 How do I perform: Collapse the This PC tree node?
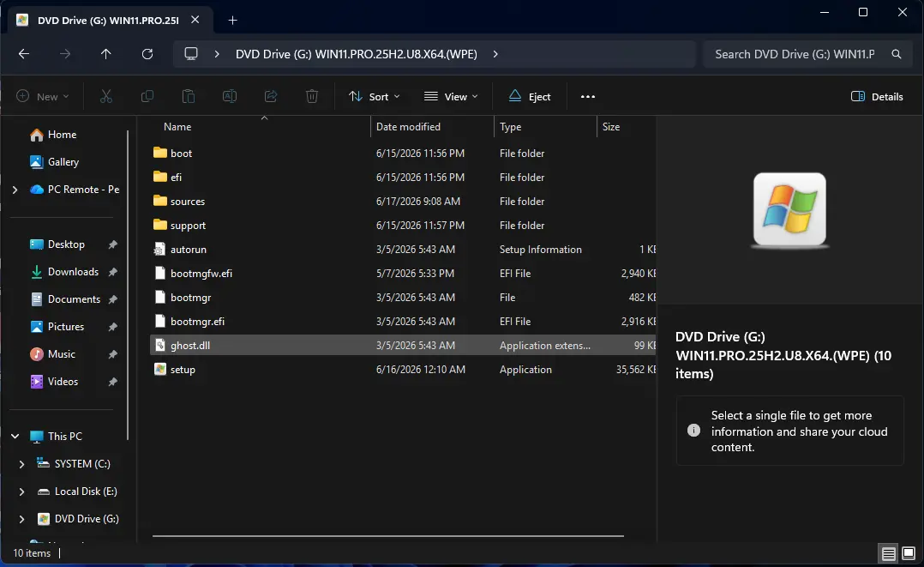[x=15, y=436]
